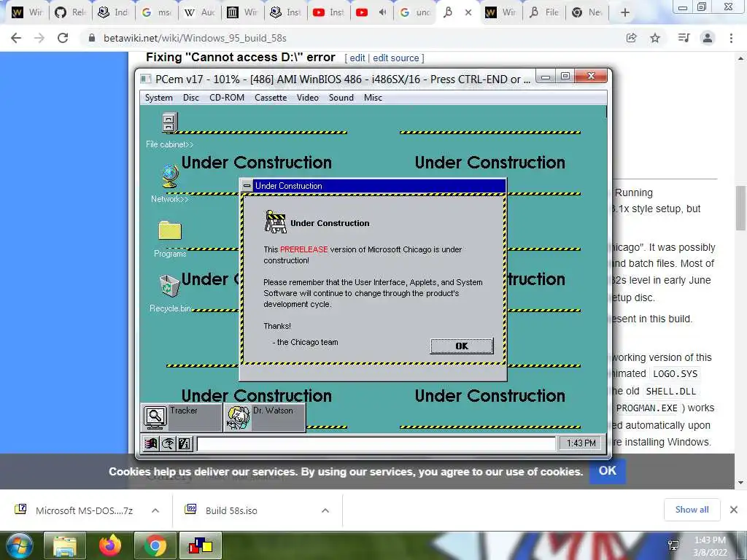This screenshot has width=747, height=560.
Task: Close the downloads bar
Action: point(734,510)
